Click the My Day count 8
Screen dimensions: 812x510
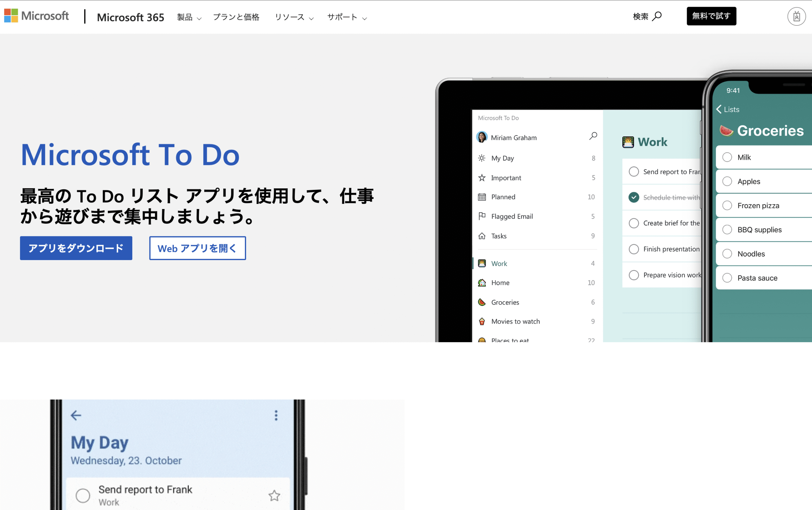pyautogui.click(x=593, y=158)
